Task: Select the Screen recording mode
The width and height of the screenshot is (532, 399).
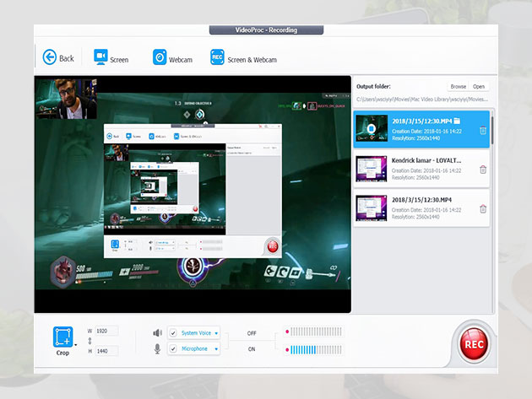Action: tap(111, 57)
